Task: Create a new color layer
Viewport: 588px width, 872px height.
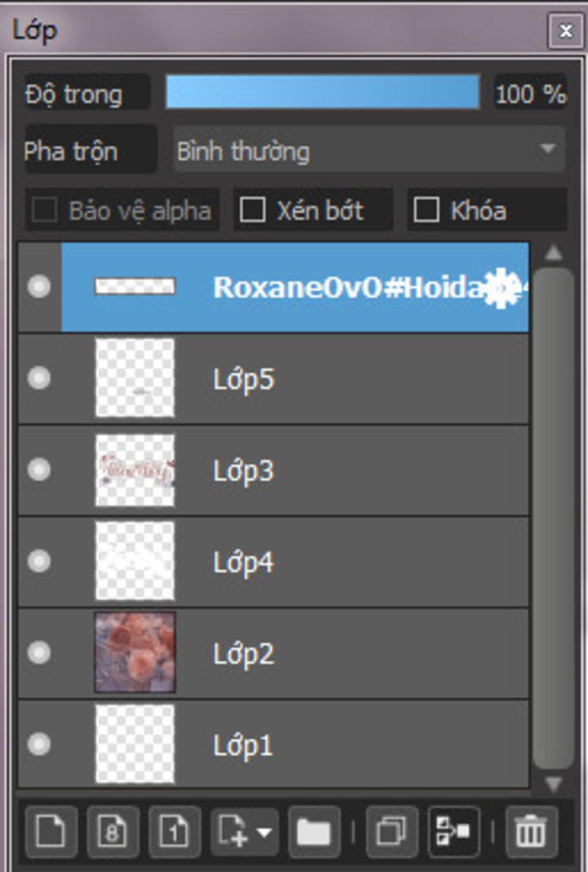Action: pyautogui.click(x=51, y=831)
